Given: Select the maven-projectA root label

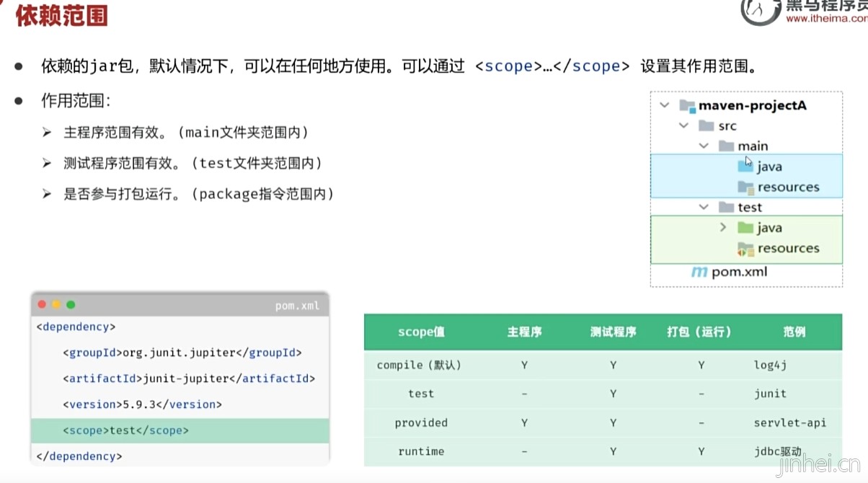Looking at the screenshot, I should [x=753, y=105].
